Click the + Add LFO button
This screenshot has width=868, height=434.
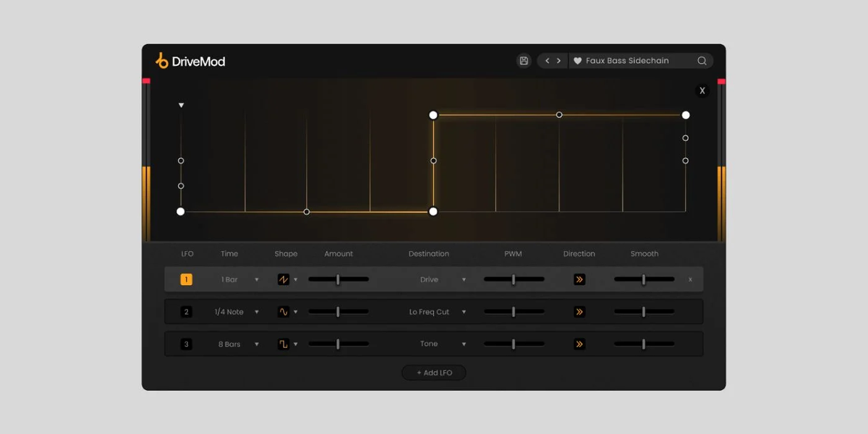434,373
